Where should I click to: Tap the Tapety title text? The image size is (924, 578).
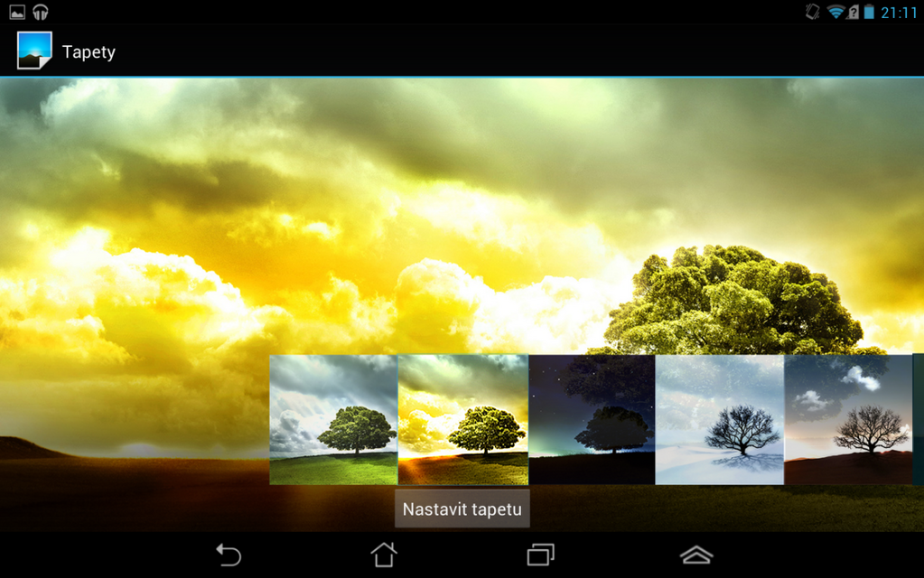pos(88,51)
